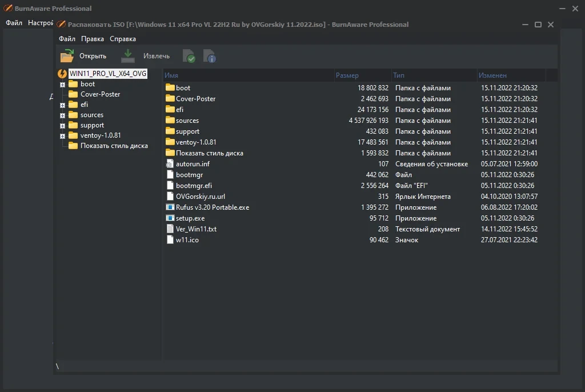Click the Открыть button label
Screen dimensions: 585x392
click(93, 56)
